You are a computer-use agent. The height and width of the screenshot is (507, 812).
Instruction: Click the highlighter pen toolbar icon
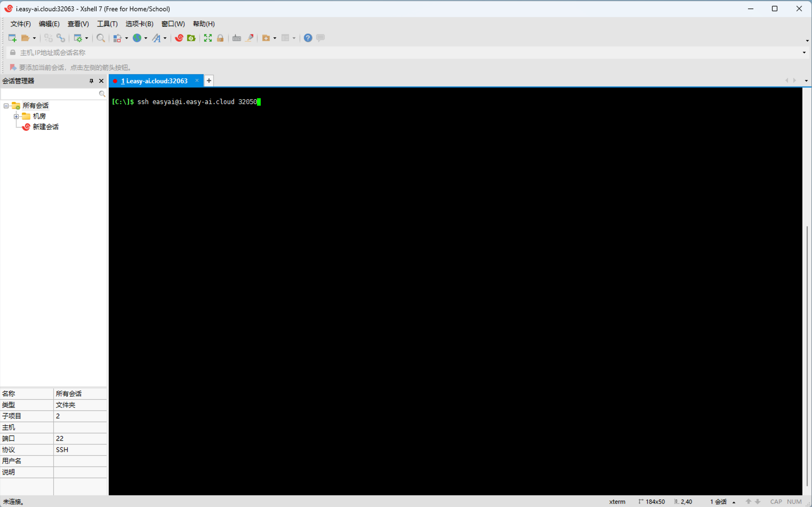click(249, 38)
